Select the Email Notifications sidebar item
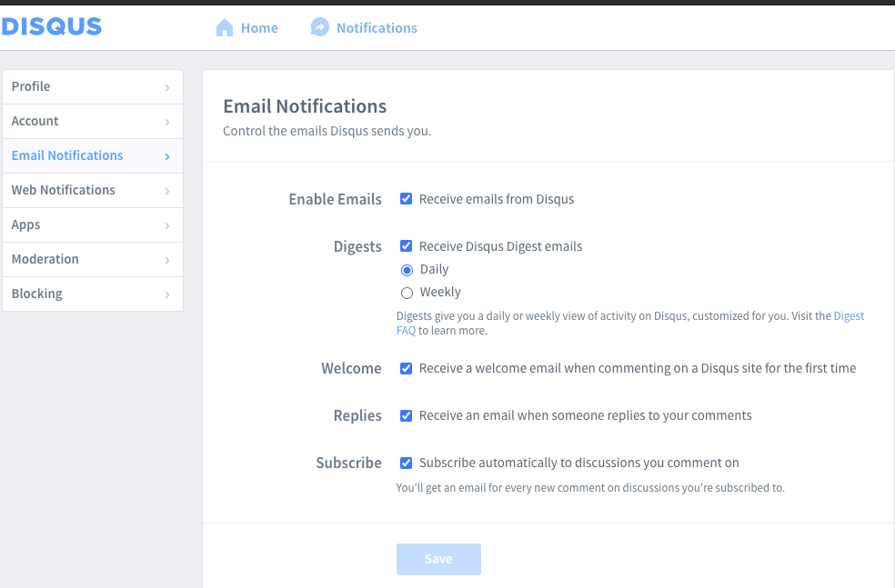The height and width of the screenshot is (588, 895). coord(67,155)
